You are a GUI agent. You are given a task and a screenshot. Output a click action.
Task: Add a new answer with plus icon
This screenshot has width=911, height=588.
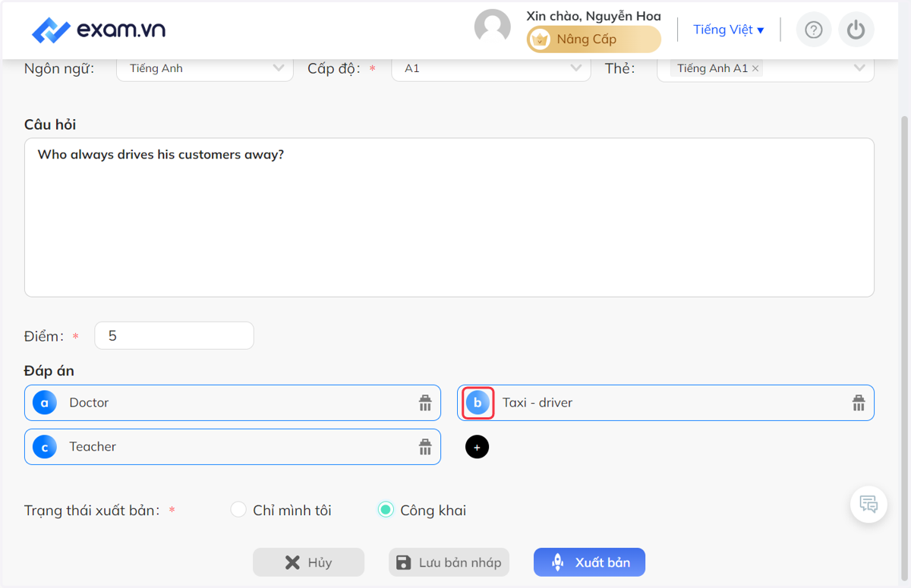[x=477, y=448]
